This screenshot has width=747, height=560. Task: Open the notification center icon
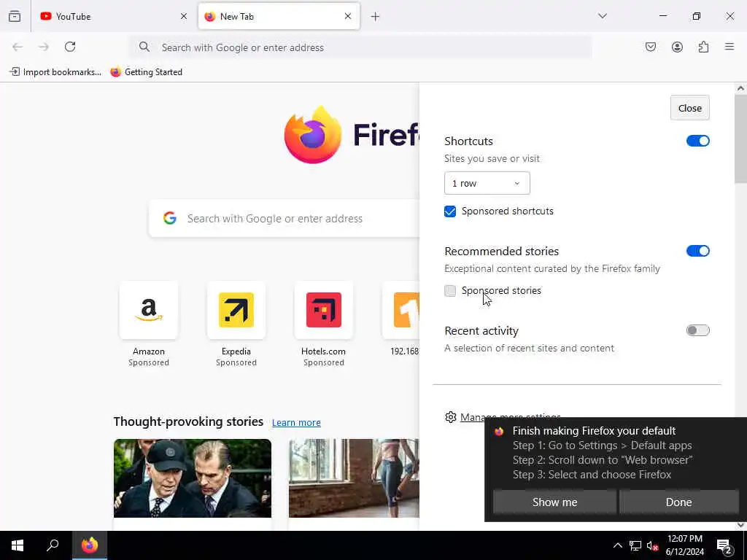(724, 545)
